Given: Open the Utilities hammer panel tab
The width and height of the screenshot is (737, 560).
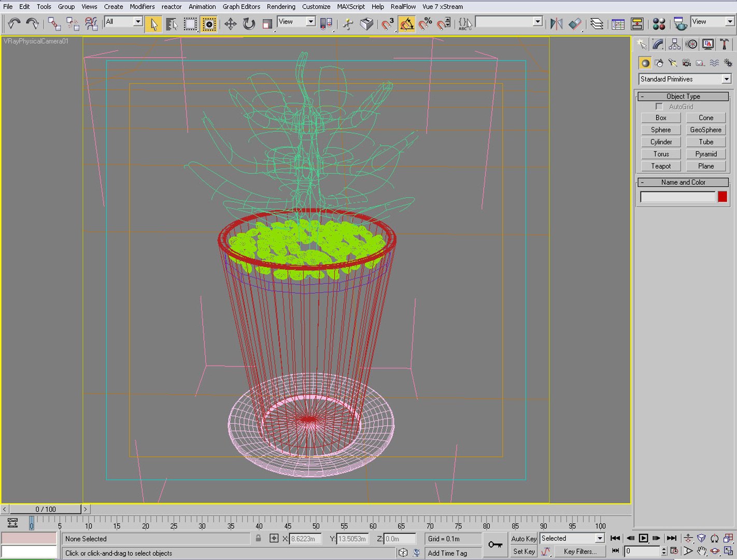Looking at the screenshot, I should (725, 45).
